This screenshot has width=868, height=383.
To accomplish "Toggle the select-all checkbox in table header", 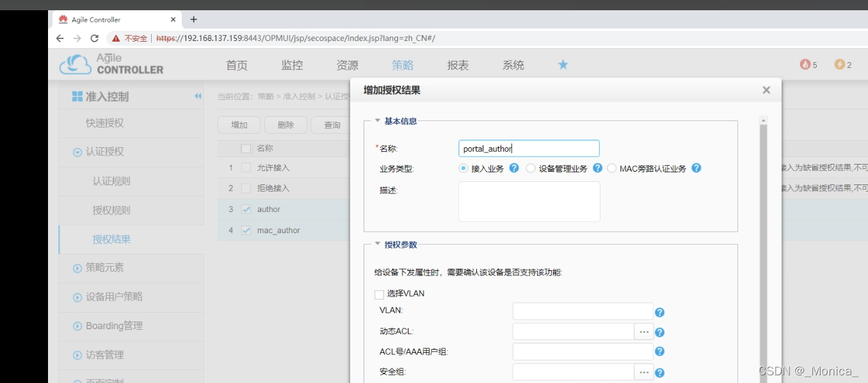I will pyautogui.click(x=246, y=149).
